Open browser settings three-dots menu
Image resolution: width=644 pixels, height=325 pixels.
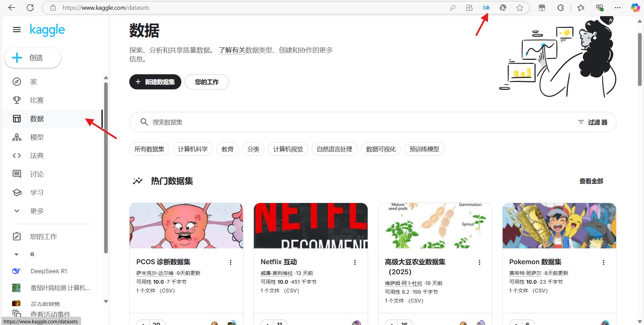coord(617,8)
